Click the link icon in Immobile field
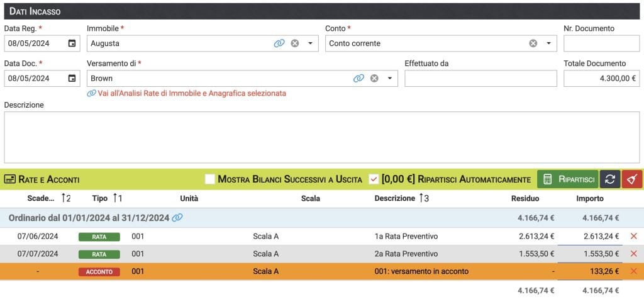The image size is (644, 299). [x=279, y=43]
